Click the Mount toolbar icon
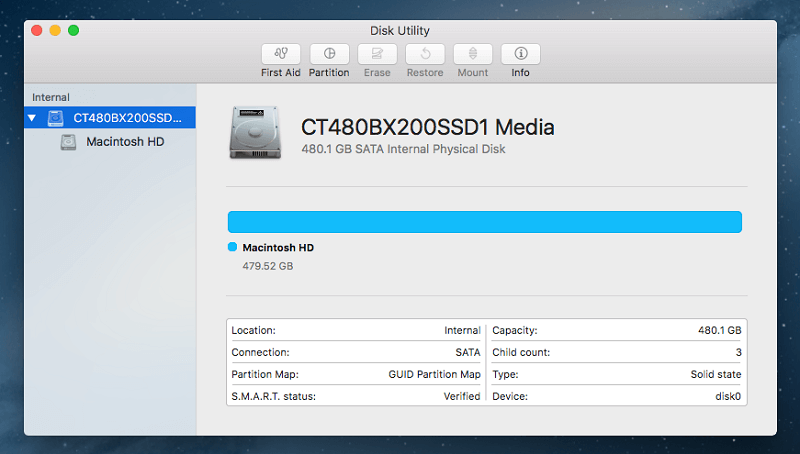 473,54
